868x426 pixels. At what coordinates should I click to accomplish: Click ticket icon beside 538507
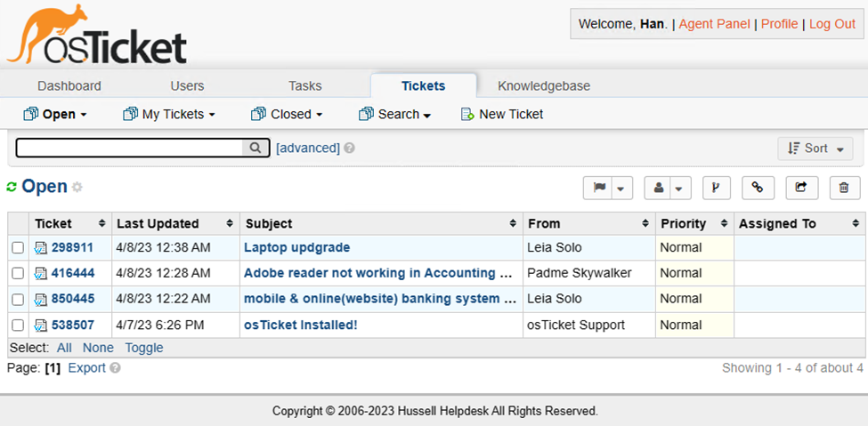(41, 326)
